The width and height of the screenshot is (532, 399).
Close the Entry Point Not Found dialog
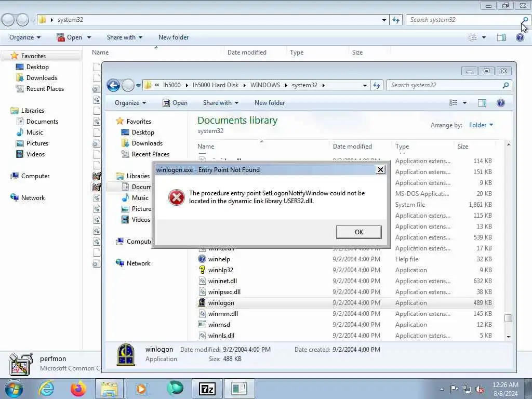coord(381,170)
